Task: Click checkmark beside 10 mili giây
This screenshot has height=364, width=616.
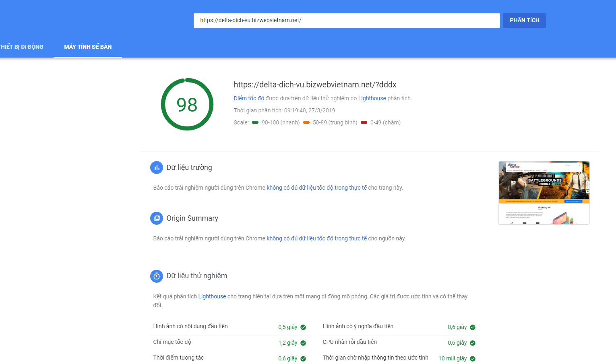Action: 473,359
